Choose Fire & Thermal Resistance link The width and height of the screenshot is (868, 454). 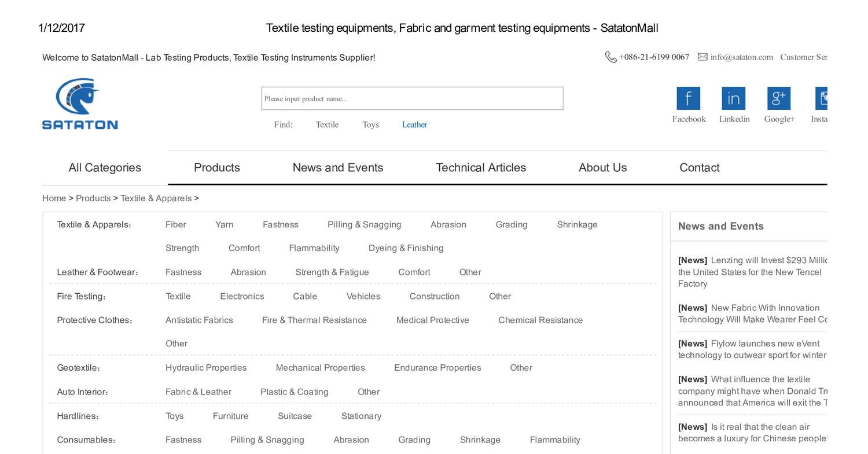314,320
